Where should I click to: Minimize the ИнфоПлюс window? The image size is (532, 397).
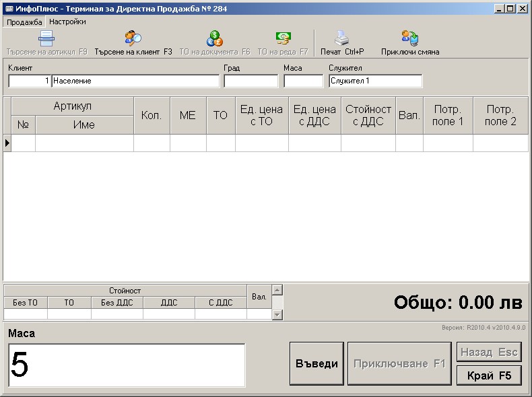point(498,9)
